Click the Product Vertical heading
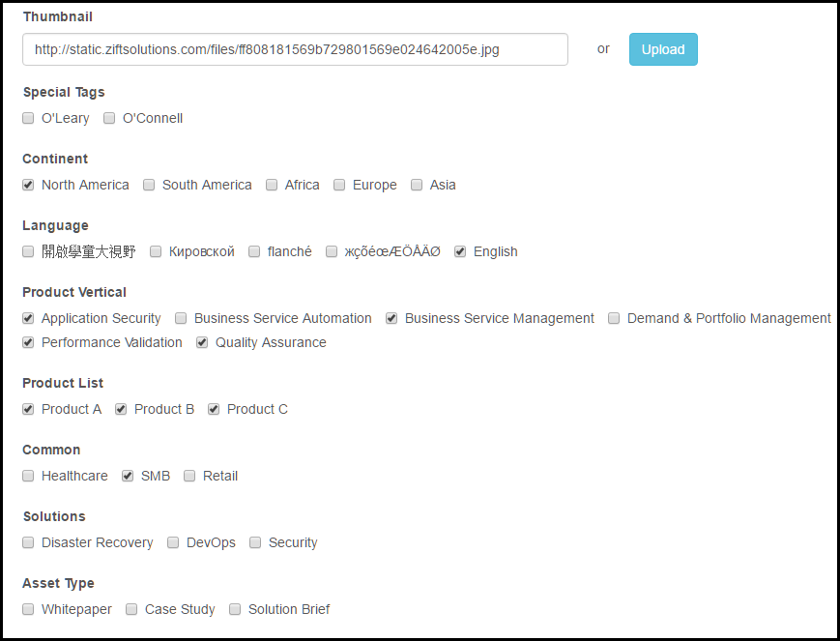This screenshot has height=641, width=840. (74, 292)
